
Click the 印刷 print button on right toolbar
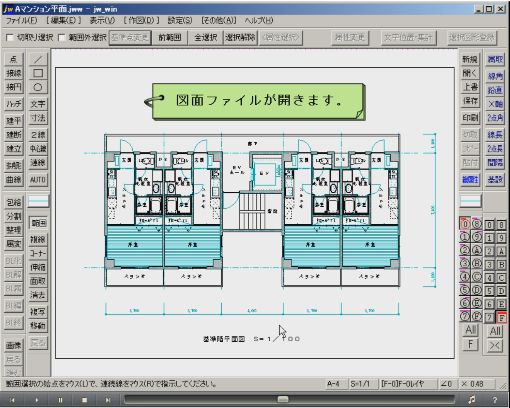[470, 118]
